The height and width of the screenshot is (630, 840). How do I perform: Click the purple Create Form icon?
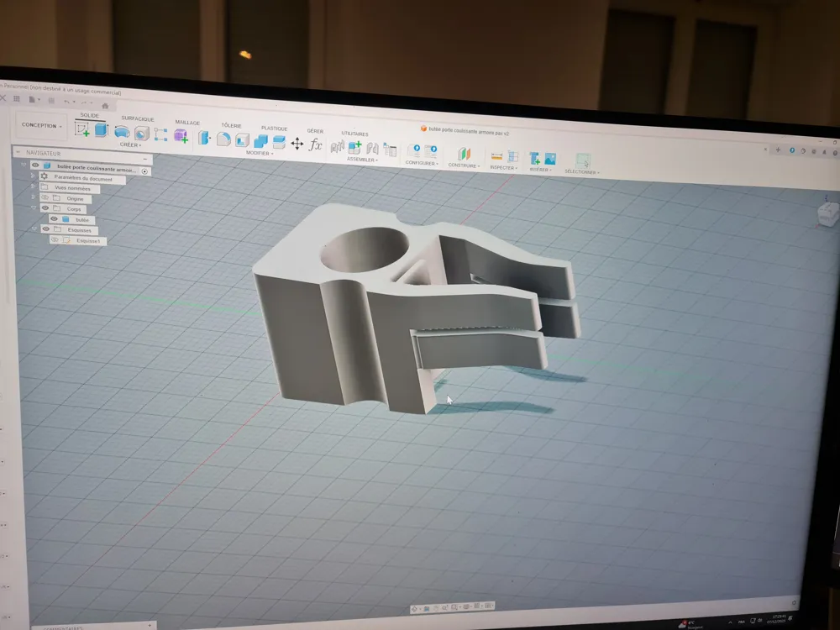(181, 136)
